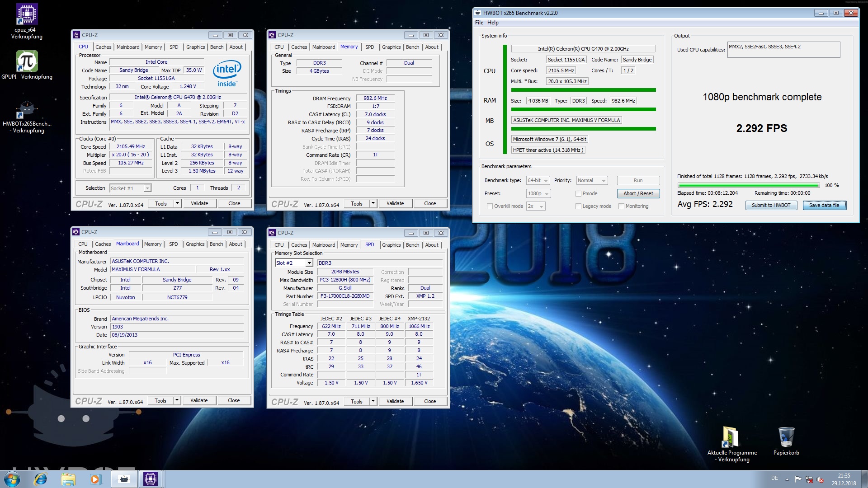
Task: Switch to Caches tab in CPU window
Action: [x=103, y=47]
